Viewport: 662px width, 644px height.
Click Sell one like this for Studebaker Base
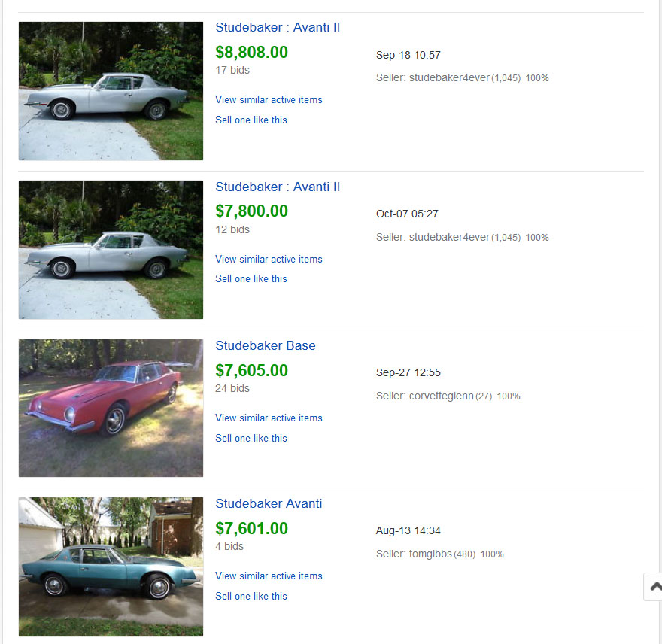pos(251,439)
